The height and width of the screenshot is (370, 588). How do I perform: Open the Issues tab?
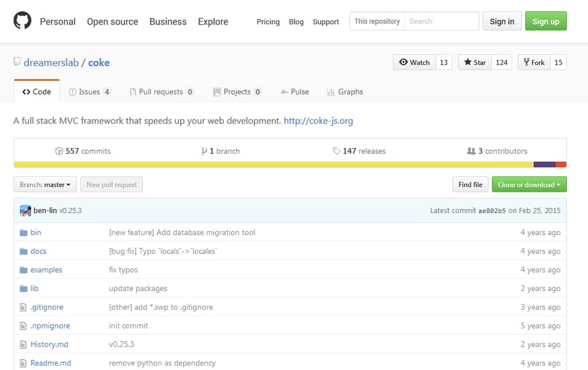click(x=89, y=91)
